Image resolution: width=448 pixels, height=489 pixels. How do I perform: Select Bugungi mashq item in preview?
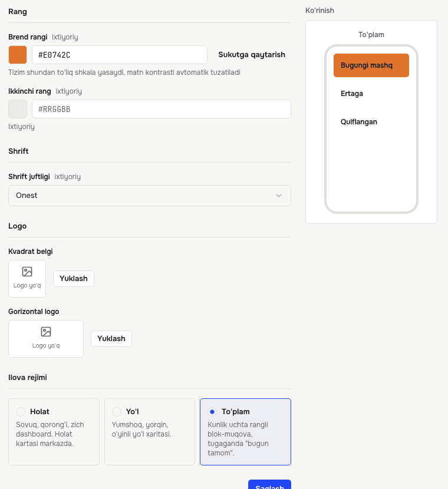(371, 65)
